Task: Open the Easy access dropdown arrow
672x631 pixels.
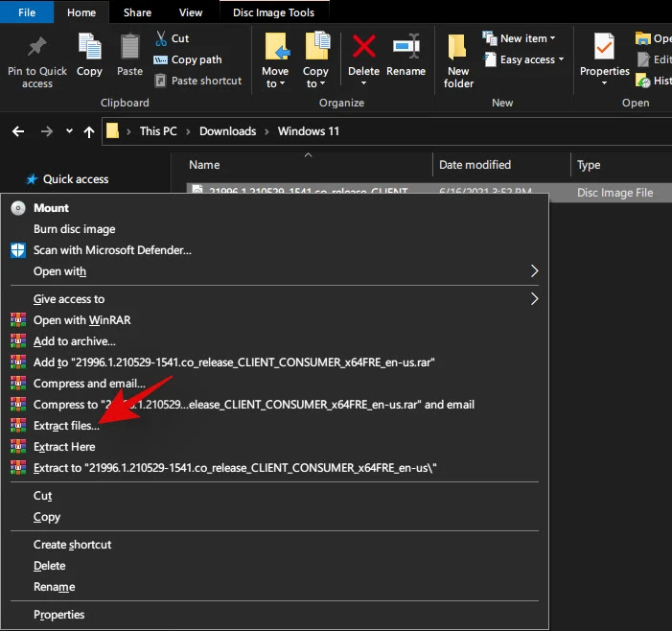Action: click(x=561, y=59)
